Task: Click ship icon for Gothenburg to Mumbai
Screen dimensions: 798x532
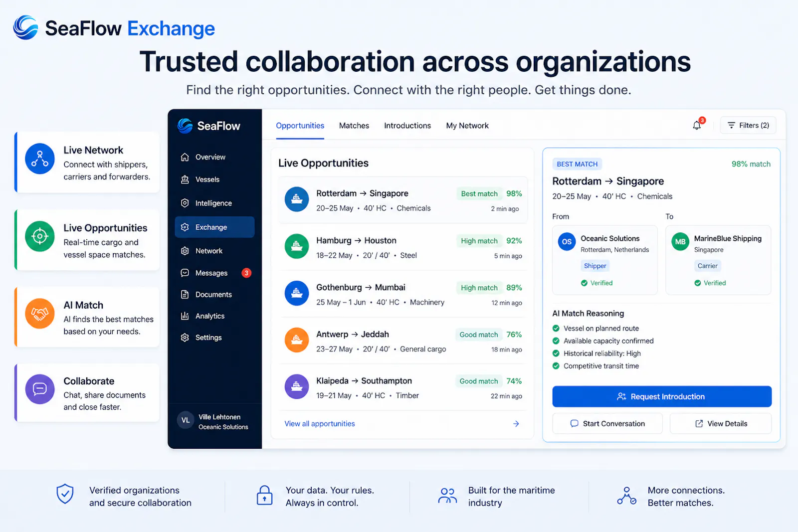Action: coord(297,293)
